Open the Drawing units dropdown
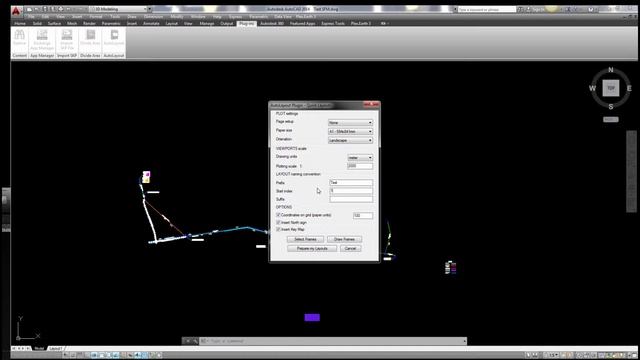The height and width of the screenshot is (360, 640). [x=360, y=158]
